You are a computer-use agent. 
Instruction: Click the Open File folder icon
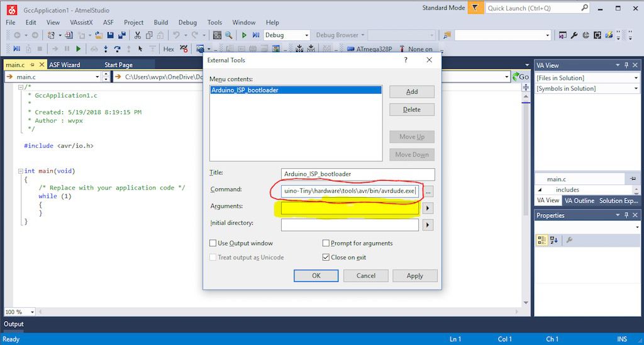(x=99, y=35)
